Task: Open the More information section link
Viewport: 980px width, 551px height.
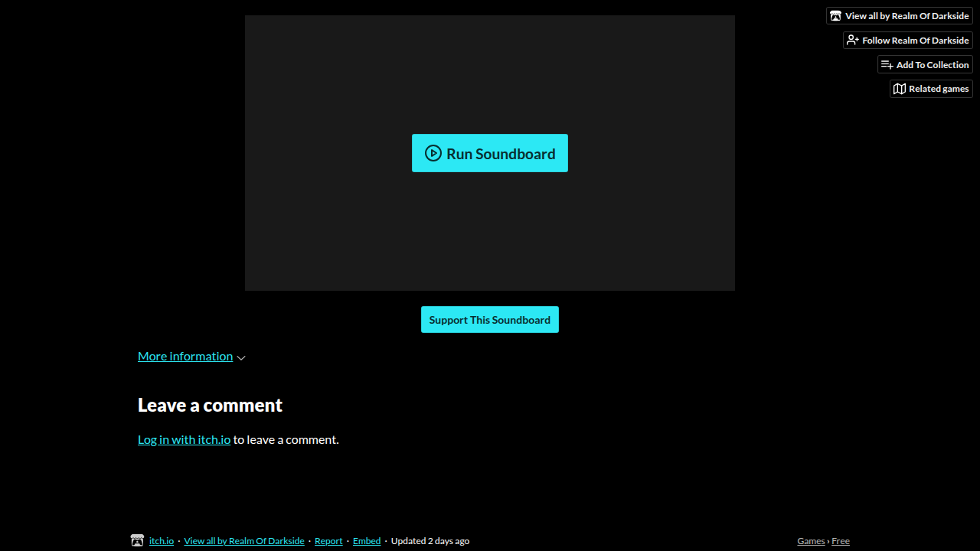Action: point(185,356)
